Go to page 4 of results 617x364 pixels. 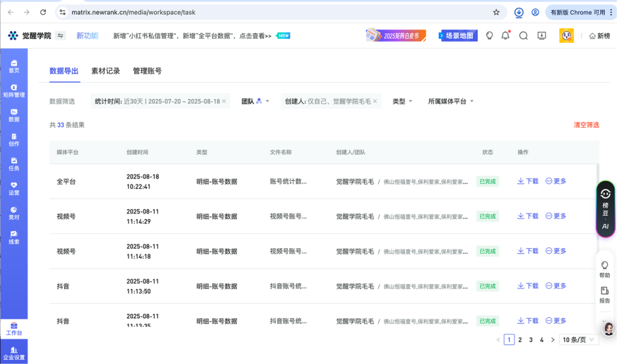(542, 340)
